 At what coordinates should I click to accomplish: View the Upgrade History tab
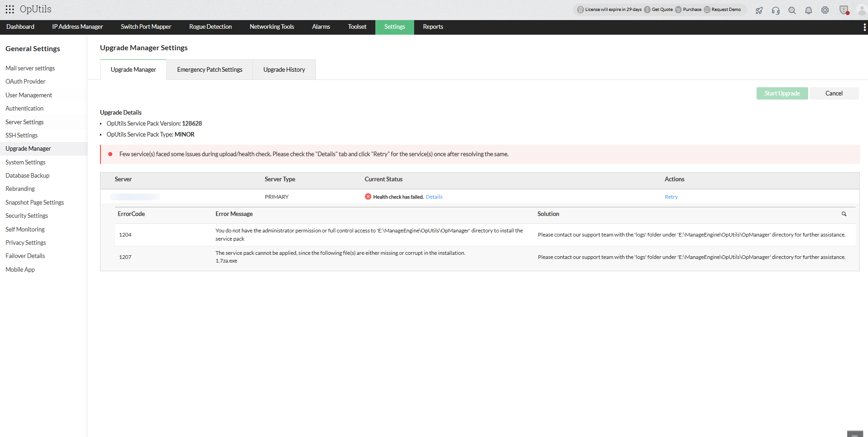284,70
